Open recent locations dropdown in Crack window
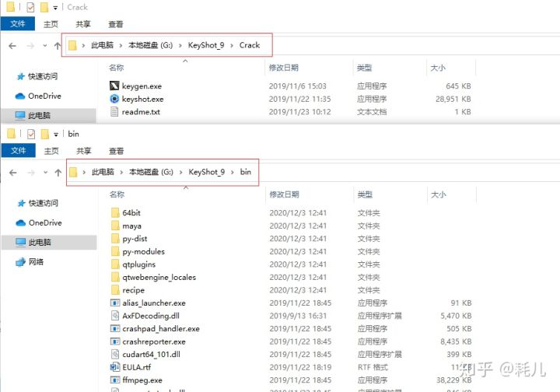Viewport: 560px width, 392px height. coord(44,46)
